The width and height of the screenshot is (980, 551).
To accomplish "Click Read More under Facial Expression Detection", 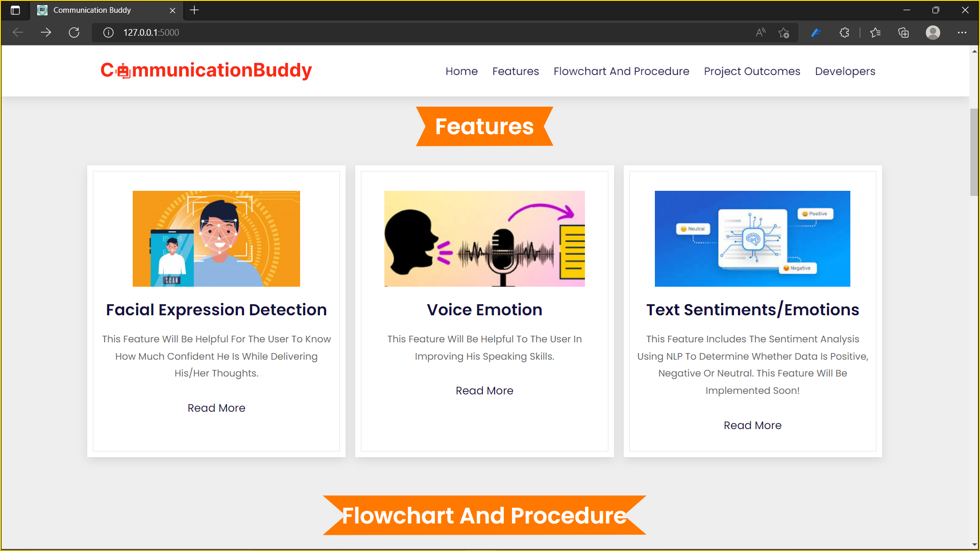I will [216, 408].
